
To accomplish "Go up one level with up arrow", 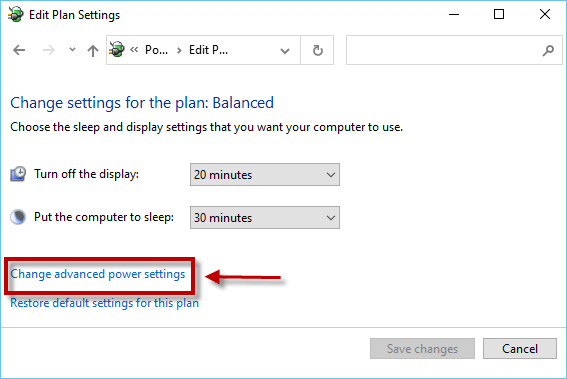I will (x=93, y=50).
